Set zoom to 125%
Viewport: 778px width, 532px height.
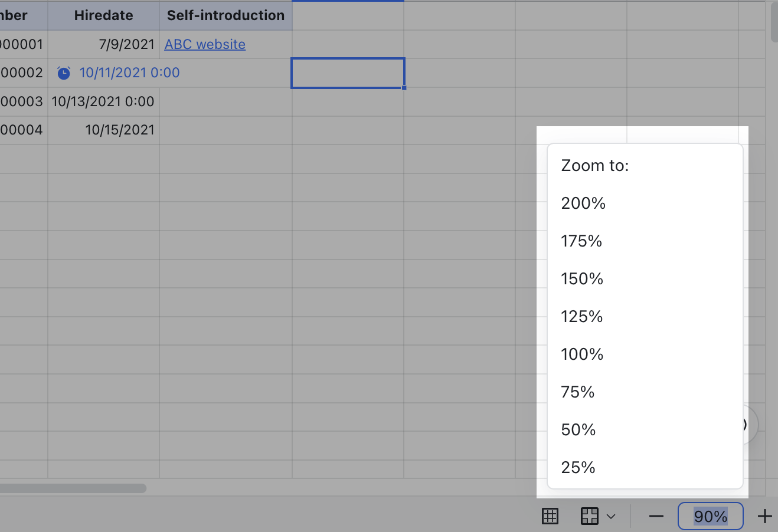coord(582,317)
